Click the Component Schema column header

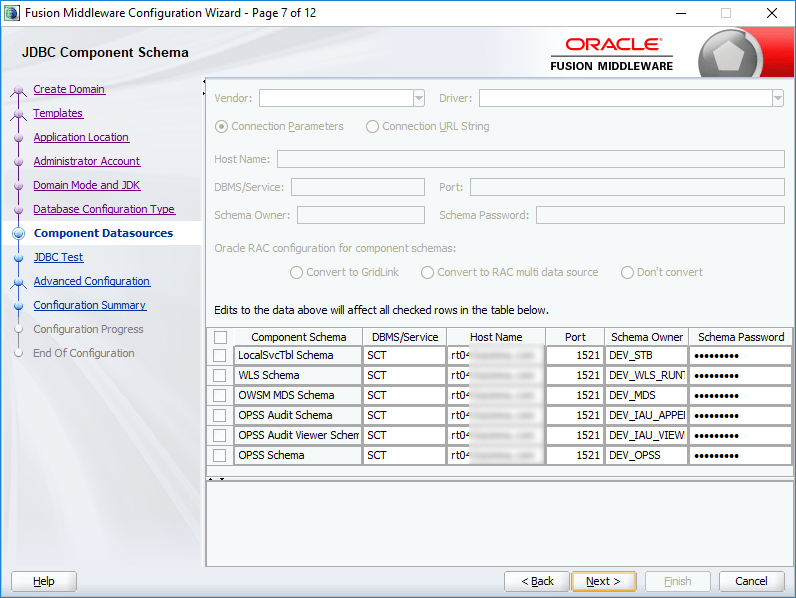tap(298, 338)
